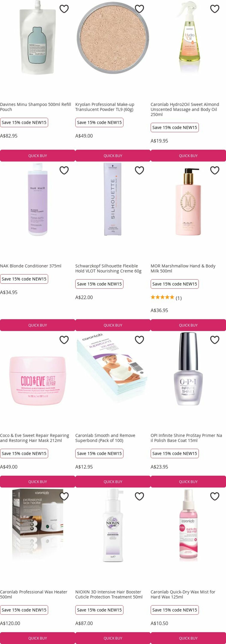Favorite the Kryolan Translucent Powder via heart
The height and width of the screenshot is (644, 226).
(x=139, y=9)
